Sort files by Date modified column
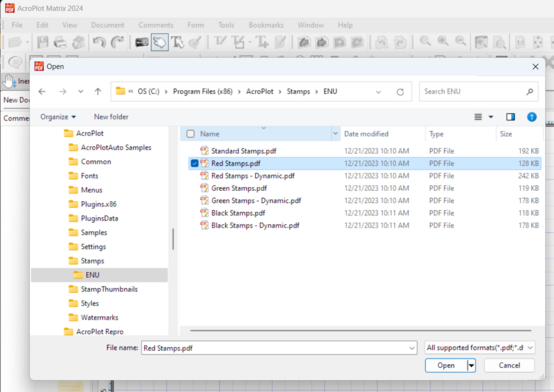Viewport: 554px width, 392px height. tap(366, 134)
